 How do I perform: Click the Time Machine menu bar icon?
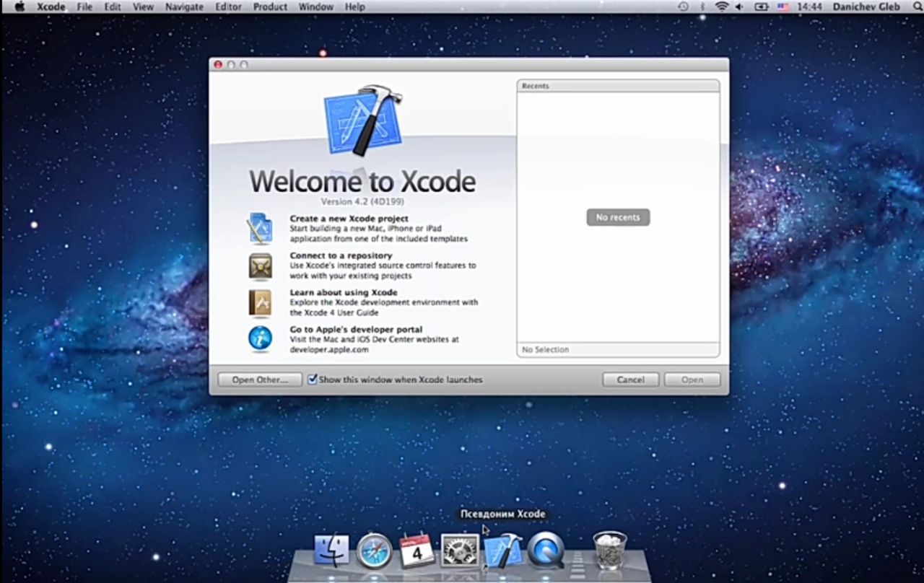683,6
